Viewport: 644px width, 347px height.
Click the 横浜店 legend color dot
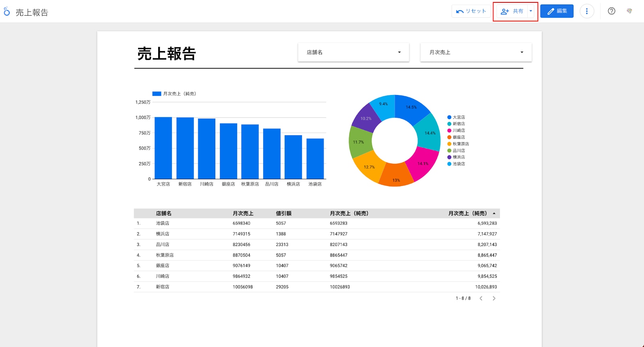pos(449,157)
